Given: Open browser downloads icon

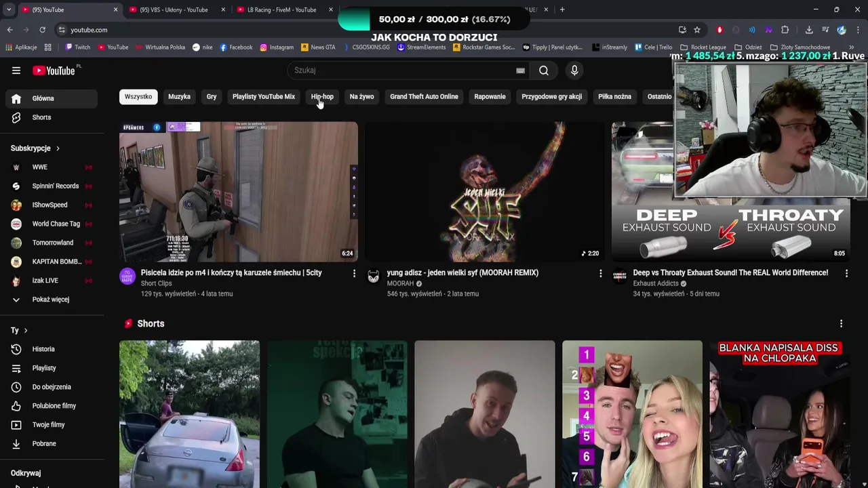Looking at the screenshot, I should [x=809, y=30].
